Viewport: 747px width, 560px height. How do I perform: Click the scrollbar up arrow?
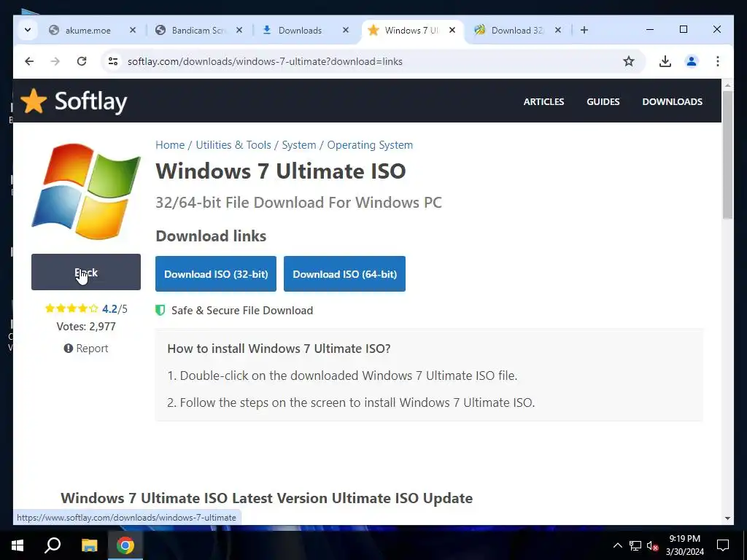pyautogui.click(x=727, y=85)
